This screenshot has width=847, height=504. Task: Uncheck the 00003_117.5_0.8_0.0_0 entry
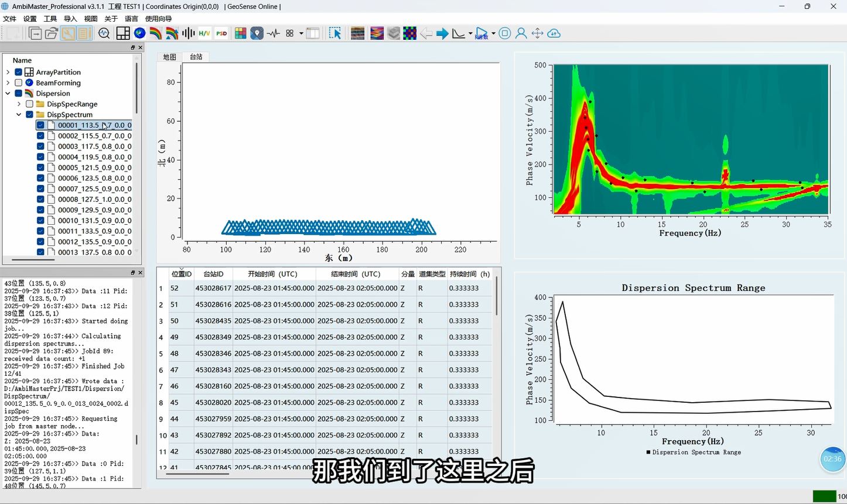click(40, 146)
